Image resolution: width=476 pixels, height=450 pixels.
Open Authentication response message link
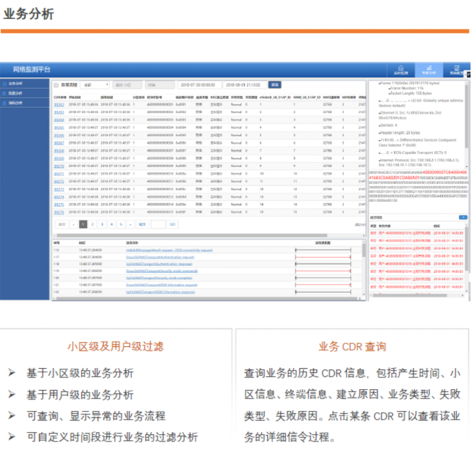click(x=159, y=264)
